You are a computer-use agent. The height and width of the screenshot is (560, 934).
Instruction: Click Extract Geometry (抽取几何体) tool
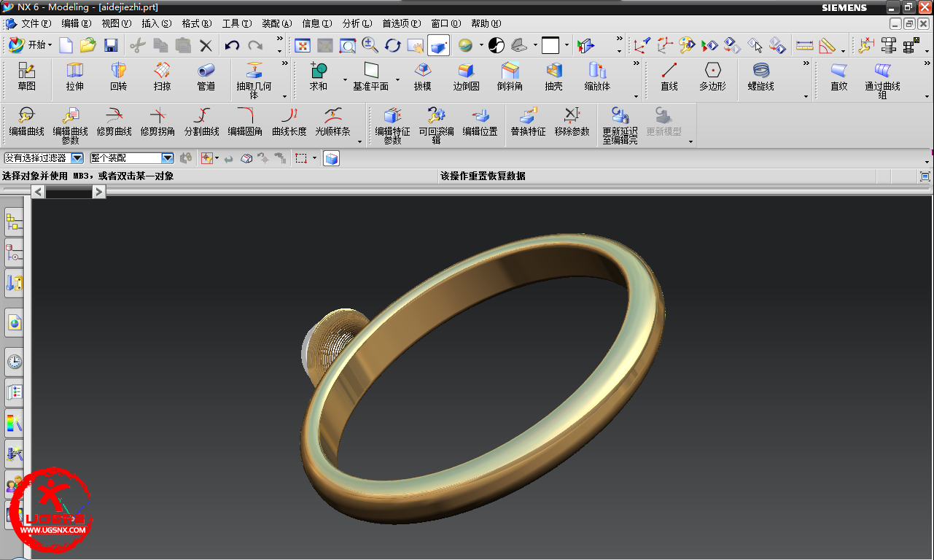click(x=254, y=80)
